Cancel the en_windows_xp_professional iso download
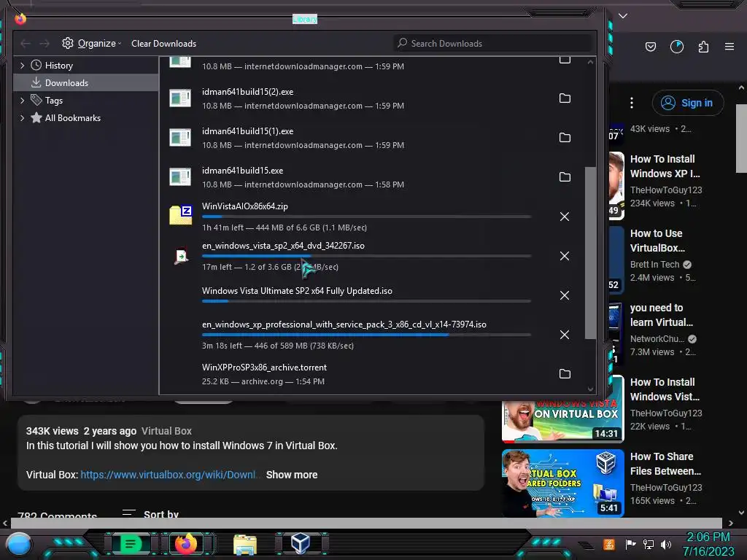Image resolution: width=747 pixels, height=560 pixels. tap(565, 335)
